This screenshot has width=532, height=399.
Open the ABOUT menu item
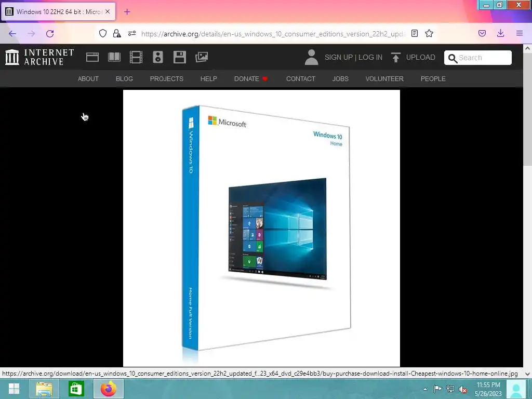click(x=88, y=79)
